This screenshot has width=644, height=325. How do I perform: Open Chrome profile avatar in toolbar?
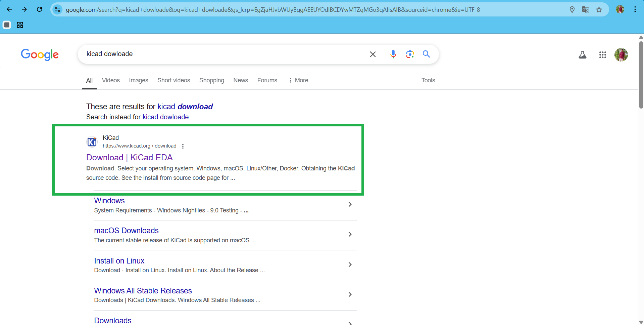pyautogui.click(x=620, y=9)
